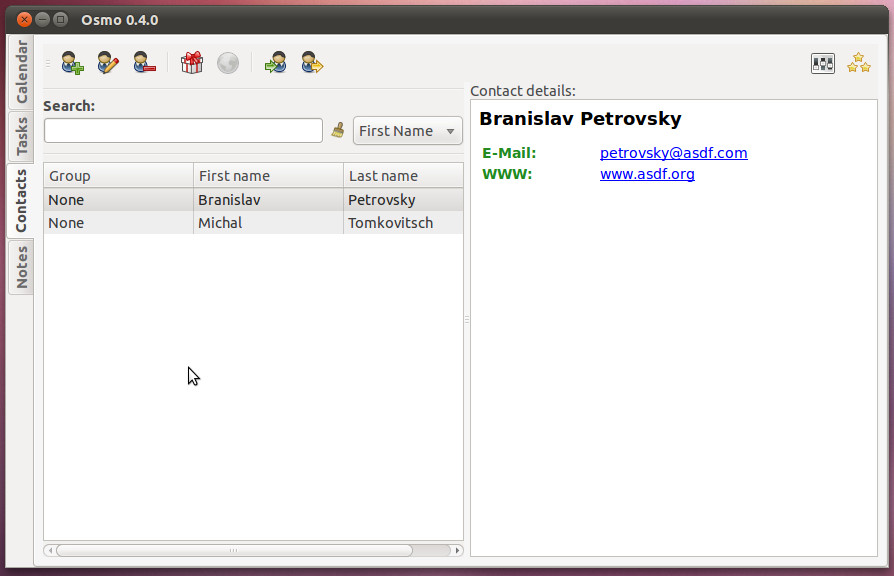This screenshot has width=894, height=576.
Task: Click the Remove contact icon
Action: [144, 63]
